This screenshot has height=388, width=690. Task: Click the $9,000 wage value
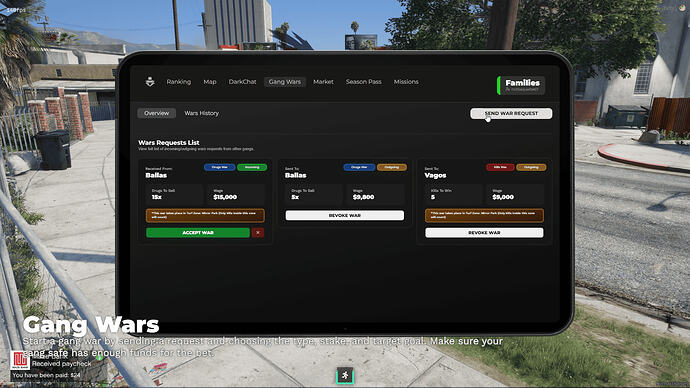point(503,197)
